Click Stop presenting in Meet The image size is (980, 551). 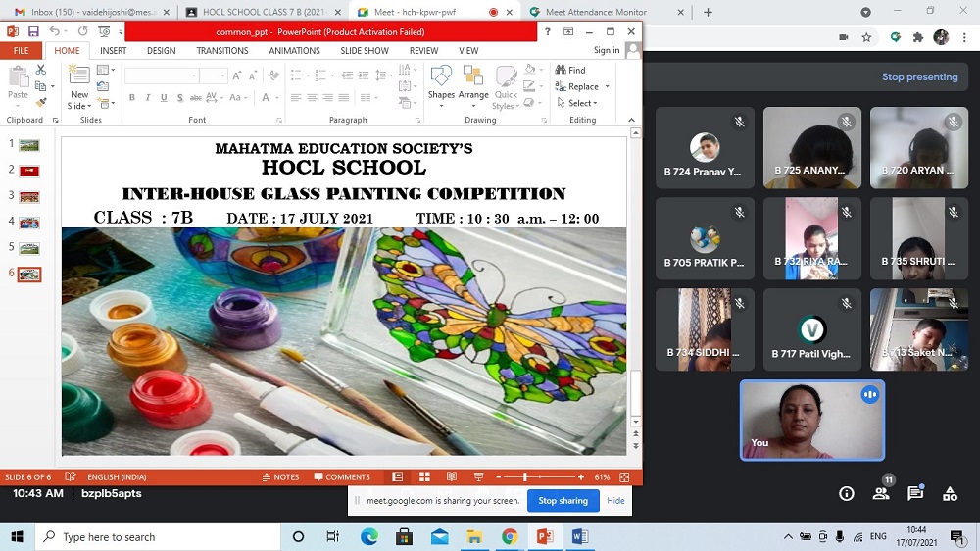click(x=919, y=77)
